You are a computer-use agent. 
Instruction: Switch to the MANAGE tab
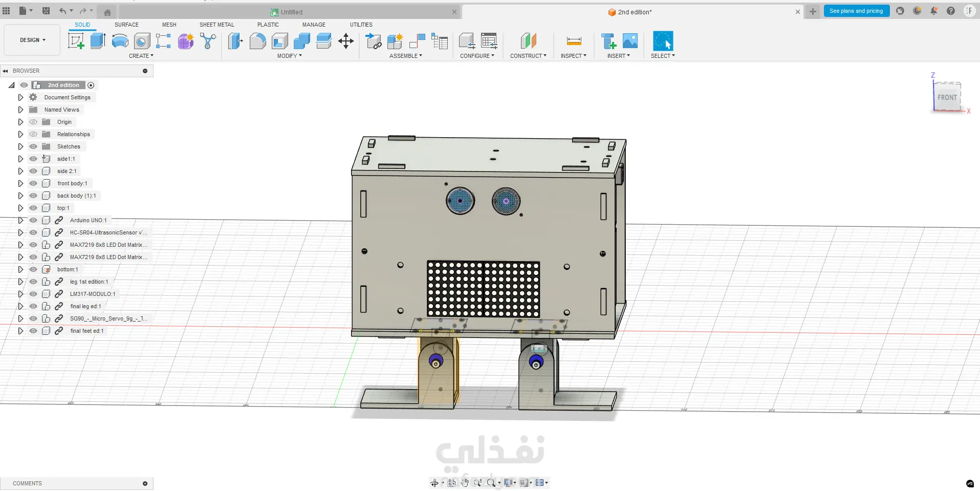click(314, 25)
